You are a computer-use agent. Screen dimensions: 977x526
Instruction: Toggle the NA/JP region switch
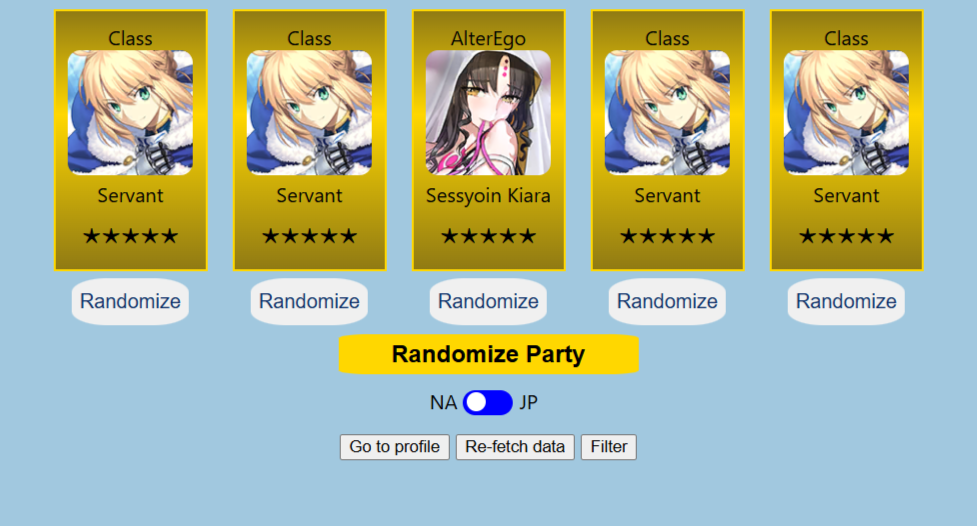coord(488,403)
